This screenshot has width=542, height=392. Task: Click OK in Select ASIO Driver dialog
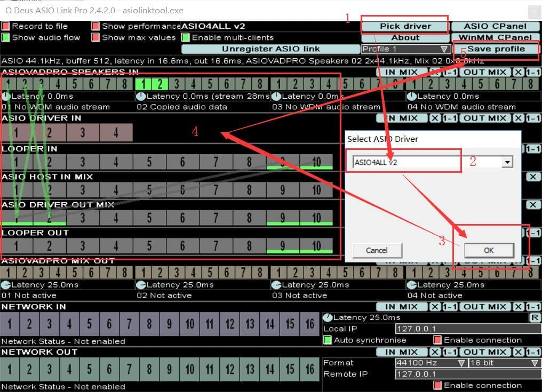[489, 250]
